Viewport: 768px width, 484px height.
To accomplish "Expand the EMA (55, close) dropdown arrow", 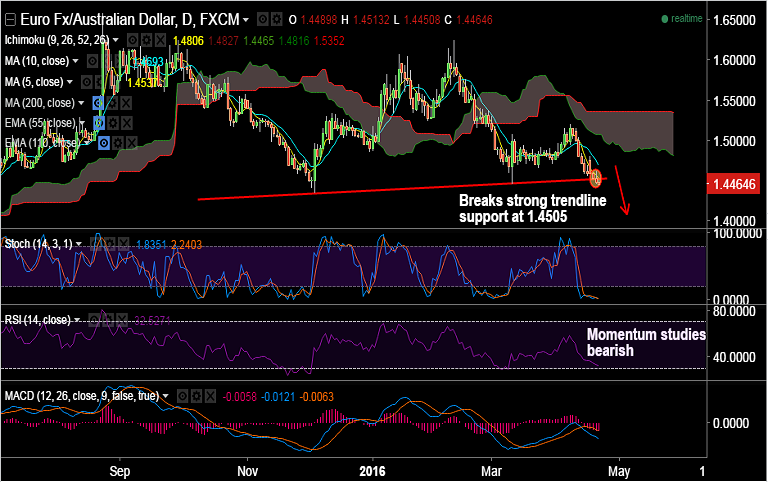I will click(x=82, y=123).
